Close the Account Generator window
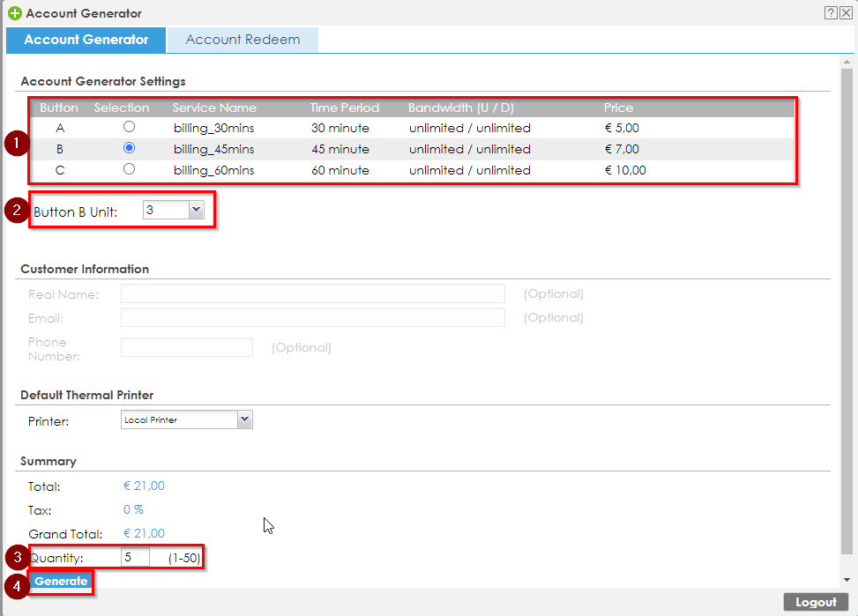The width and height of the screenshot is (858, 616). 845,12
